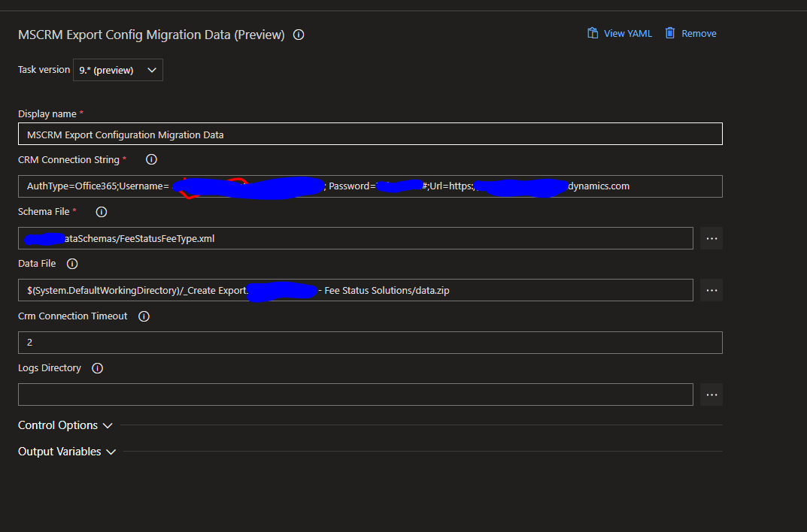
Task: Click the CRM Connection String field
Action: pyautogui.click(x=370, y=186)
